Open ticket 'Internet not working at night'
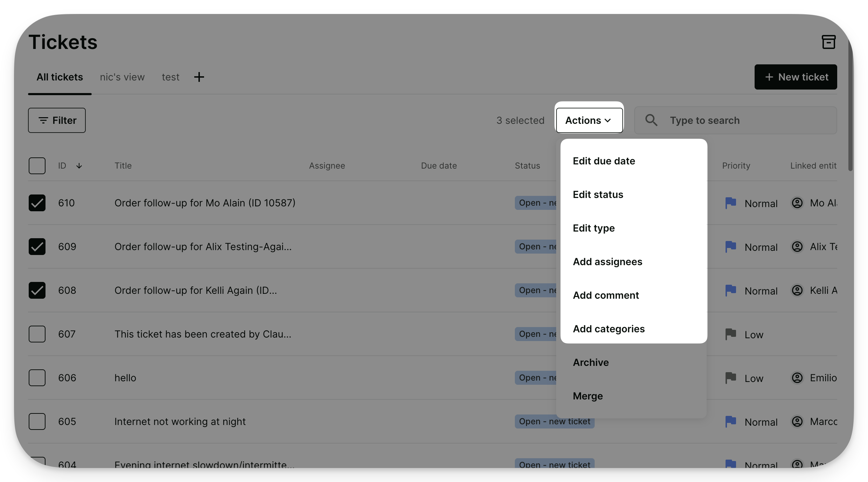 click(x=180, y=421)
